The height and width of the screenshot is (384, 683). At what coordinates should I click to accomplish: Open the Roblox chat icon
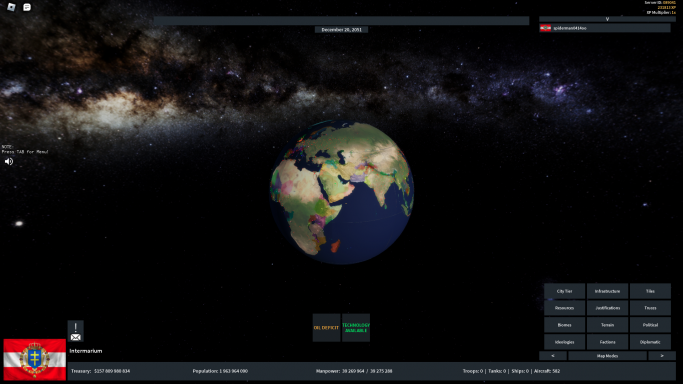point(27,7)
